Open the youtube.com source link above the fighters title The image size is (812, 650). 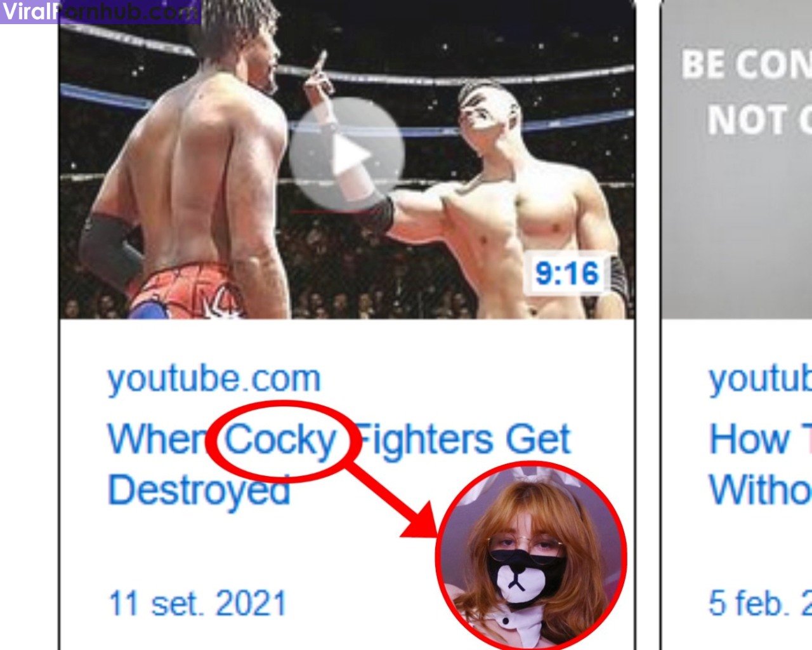(214, 379)
